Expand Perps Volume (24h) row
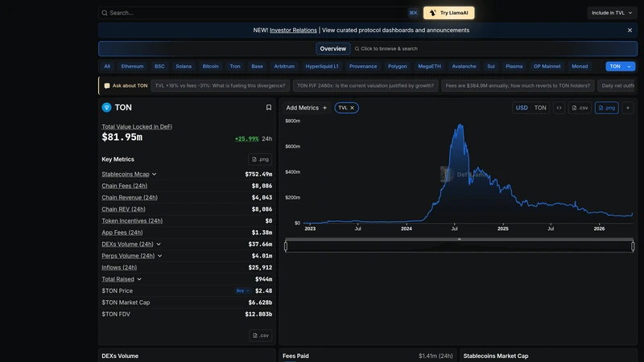Screen dimensions: 644x362 coord(159,256)
